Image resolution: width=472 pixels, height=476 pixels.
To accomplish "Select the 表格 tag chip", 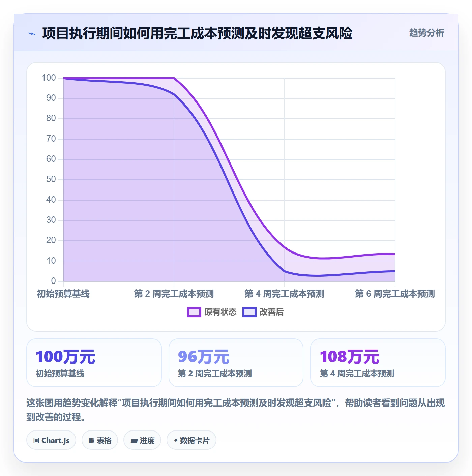I will 100,440.
